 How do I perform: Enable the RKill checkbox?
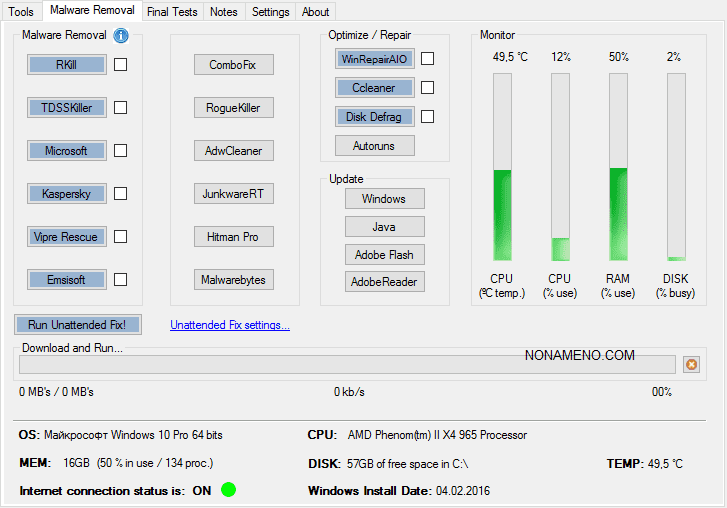[120, 65]
